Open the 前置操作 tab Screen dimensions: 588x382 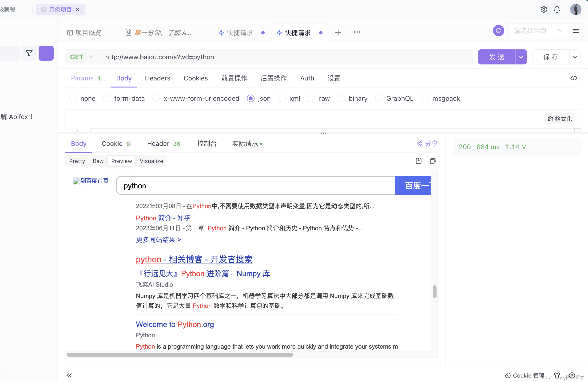234,78
